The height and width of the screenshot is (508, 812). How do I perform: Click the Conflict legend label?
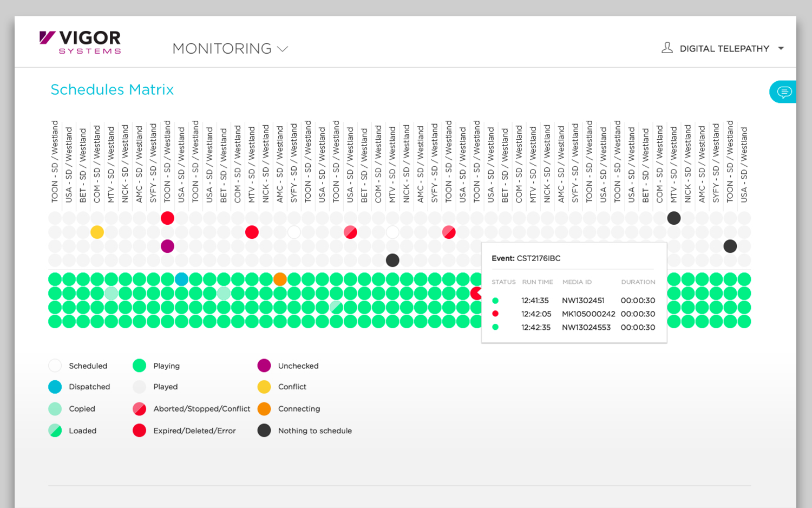(292, 387)
